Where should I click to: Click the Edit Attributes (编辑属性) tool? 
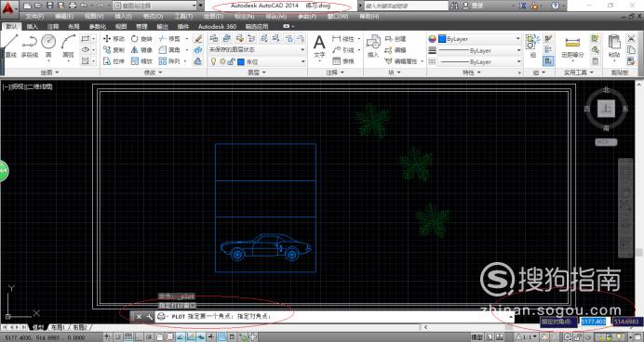[400, 61]
